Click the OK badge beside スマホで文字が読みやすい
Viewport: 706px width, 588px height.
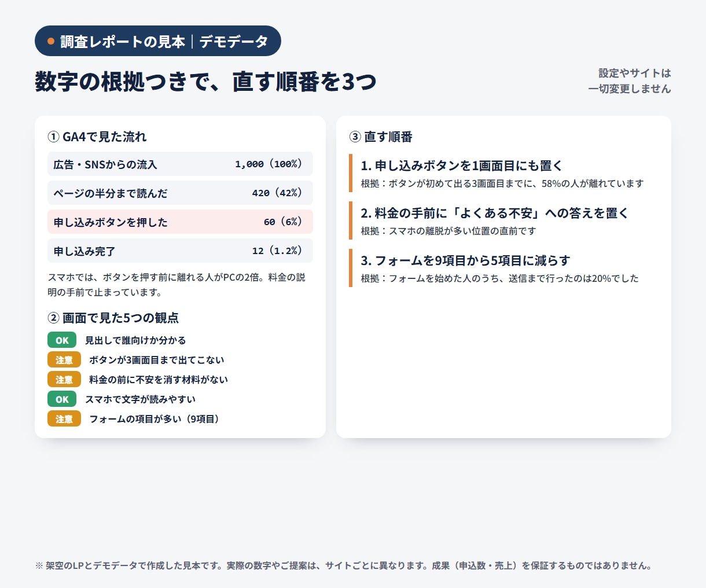click(62, 399)
